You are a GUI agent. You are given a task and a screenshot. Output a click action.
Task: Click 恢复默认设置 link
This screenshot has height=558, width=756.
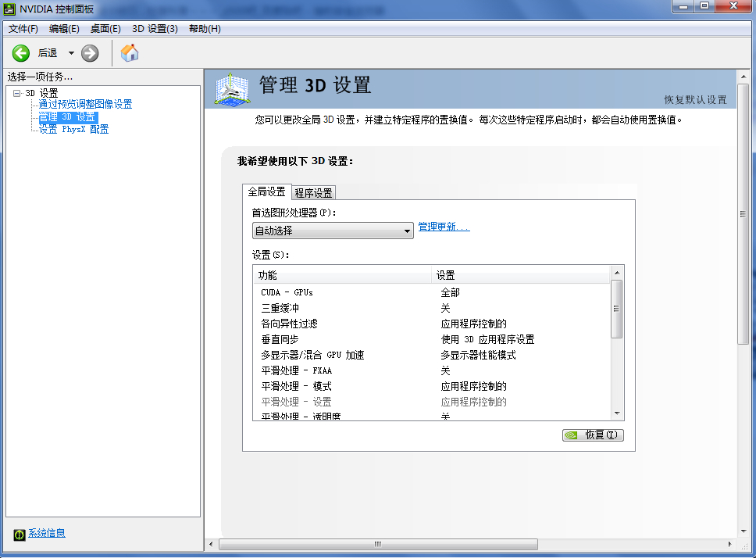695,100
